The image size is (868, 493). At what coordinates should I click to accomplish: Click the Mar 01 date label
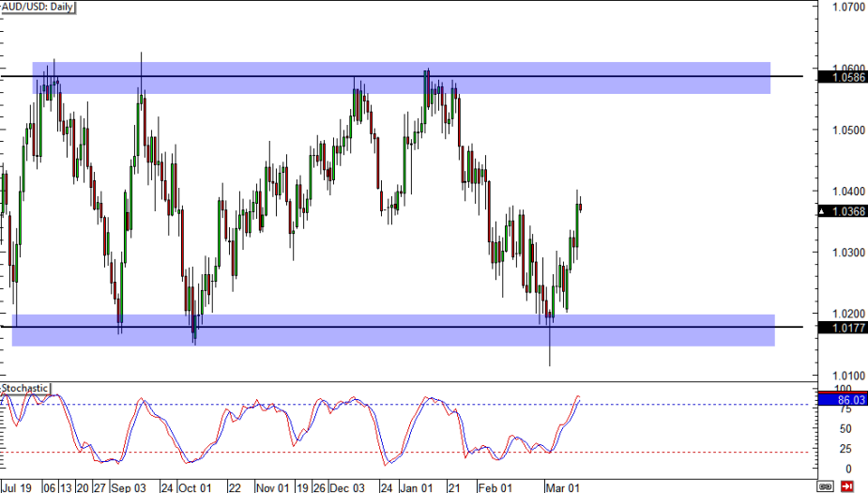tap(562, 487)
